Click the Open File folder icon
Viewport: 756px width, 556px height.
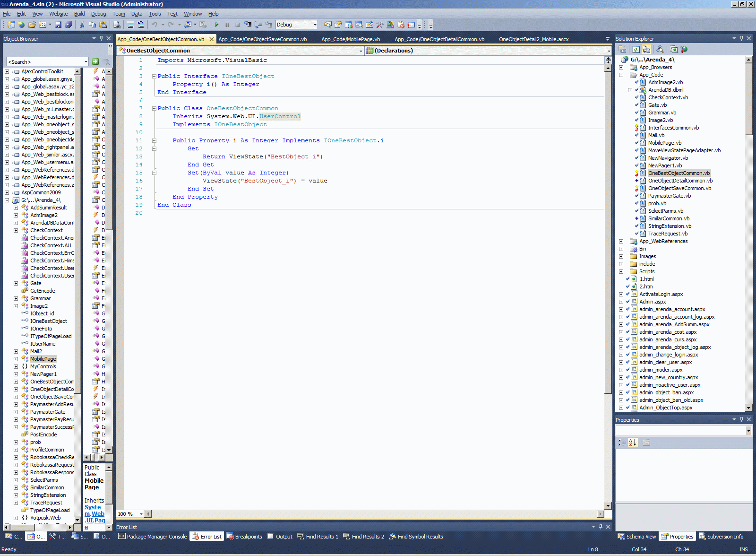point(32,25)
